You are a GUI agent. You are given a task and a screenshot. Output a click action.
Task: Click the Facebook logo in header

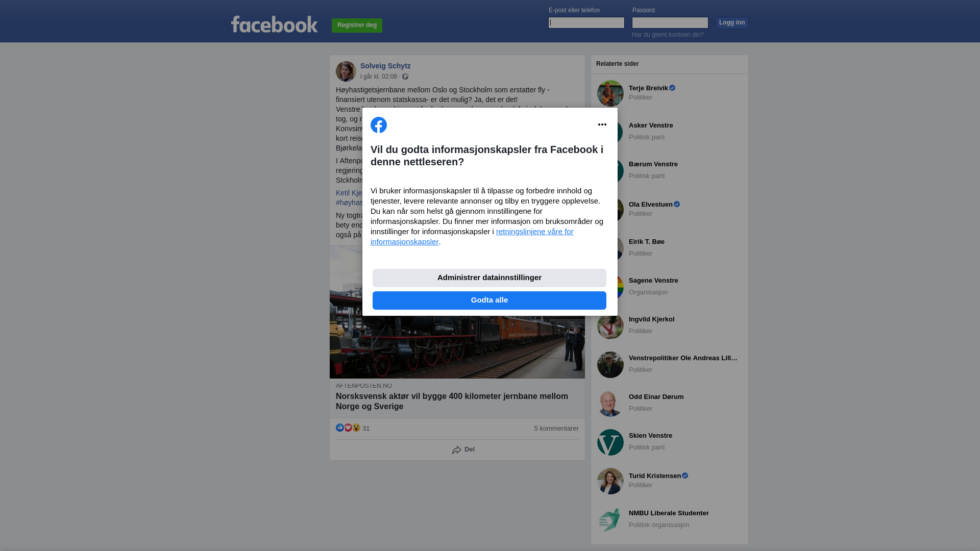274,24
